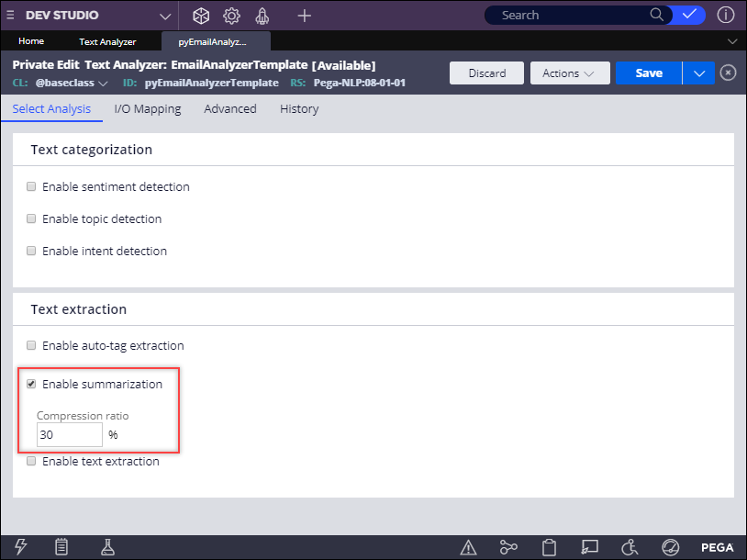747x560 pixels.
Task: Switch to the I/O Mapping tab
Action: 147,109
